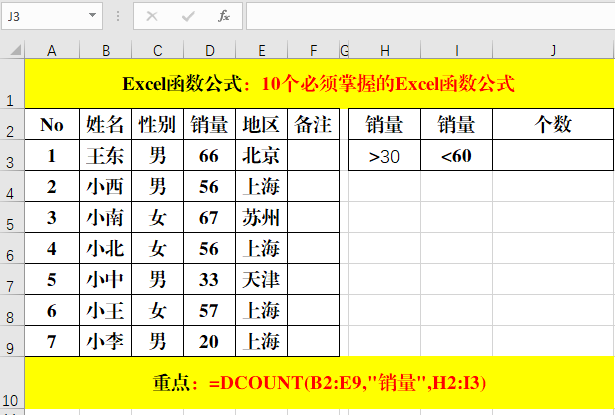Viewport: 615px width, 415px height.
Task: Click the >30 criteria cell
Action: click(384, 155)
